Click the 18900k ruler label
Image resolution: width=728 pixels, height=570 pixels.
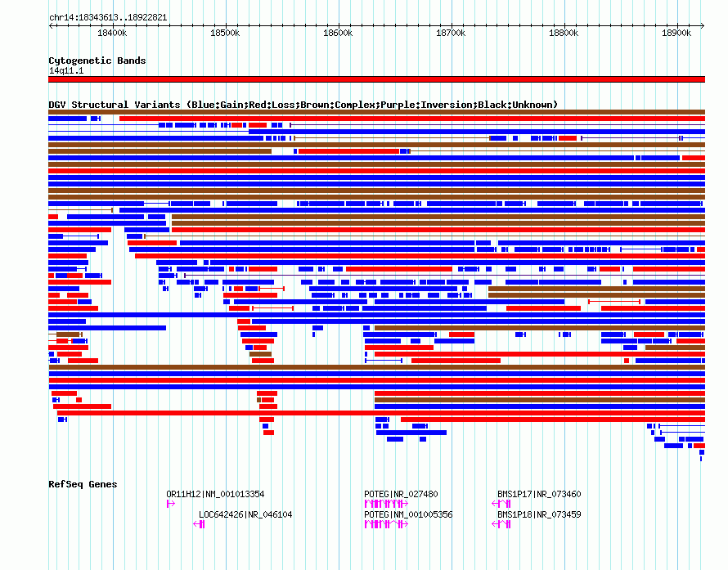click(x=676, y=33)
